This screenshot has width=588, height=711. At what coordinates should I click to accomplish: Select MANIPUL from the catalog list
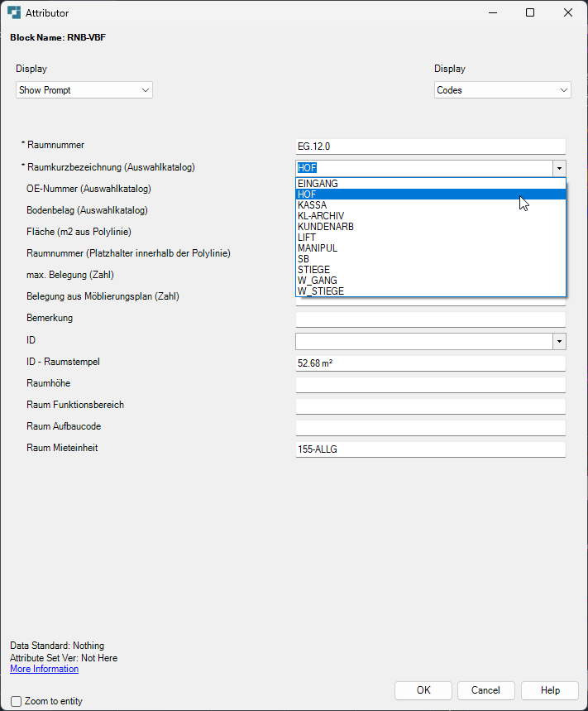click(x=431, y=248)
